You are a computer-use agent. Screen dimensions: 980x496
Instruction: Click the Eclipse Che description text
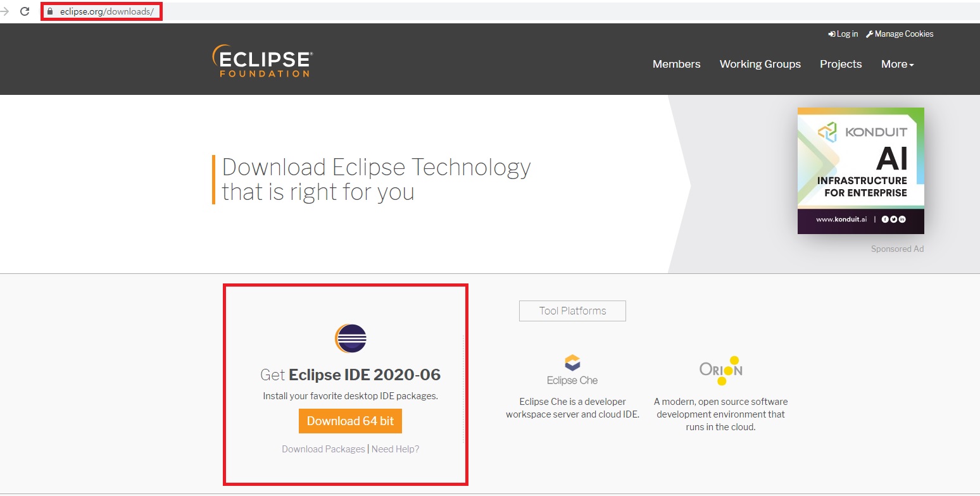coord(572,408)
